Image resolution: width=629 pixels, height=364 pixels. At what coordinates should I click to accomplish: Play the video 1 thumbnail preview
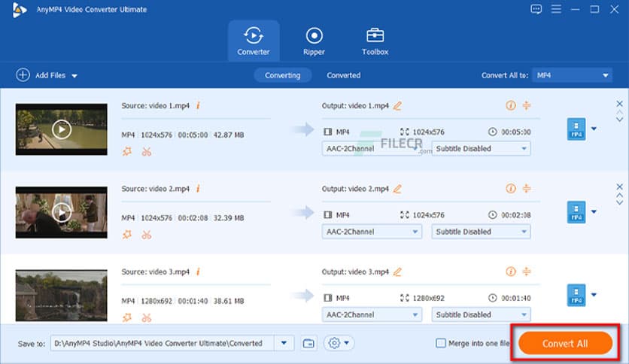pos(62,129)
